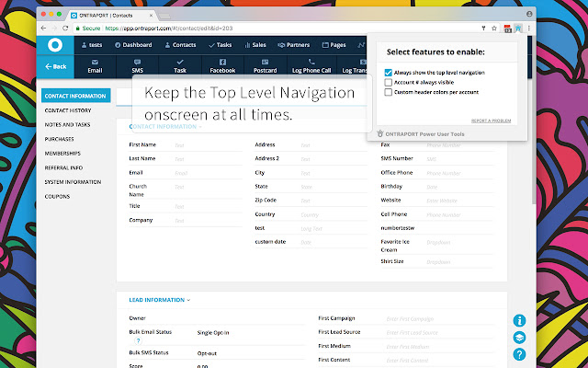
Task: Open help question mark circle icon
Action: tap(519, 354)
